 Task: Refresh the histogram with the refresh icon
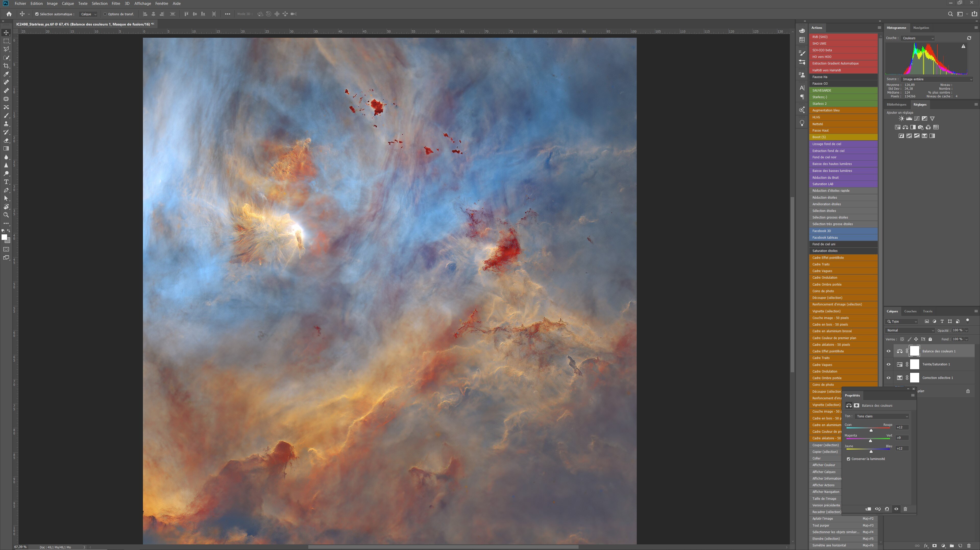(969, 38)
